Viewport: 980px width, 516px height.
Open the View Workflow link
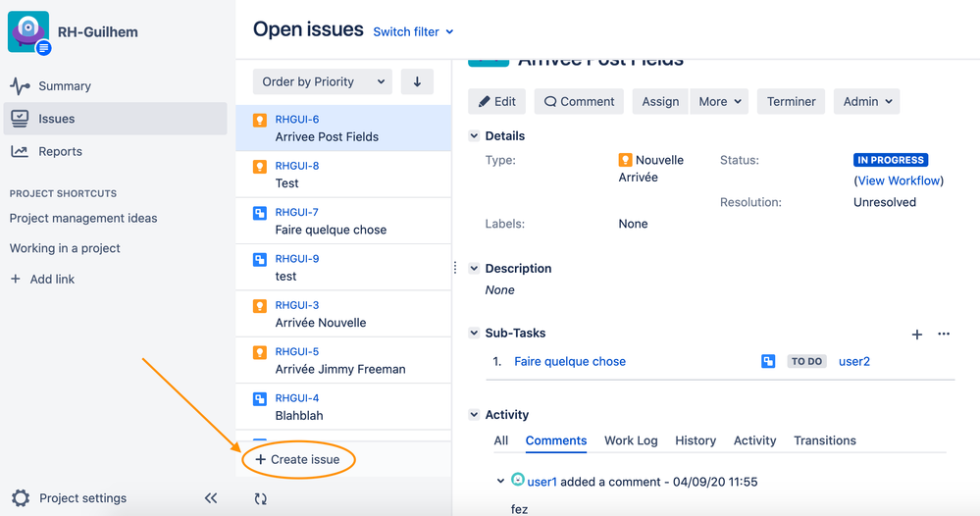[899, 181]
